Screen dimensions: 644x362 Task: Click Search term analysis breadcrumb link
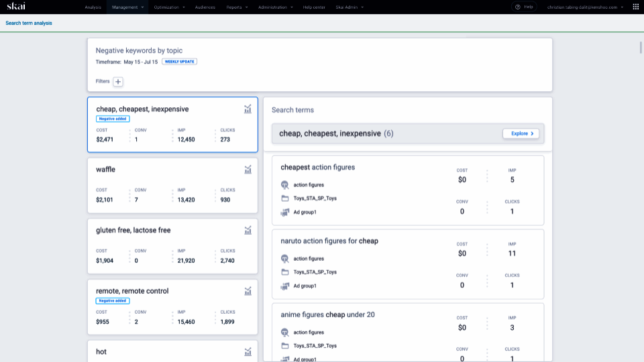point(29,23)
